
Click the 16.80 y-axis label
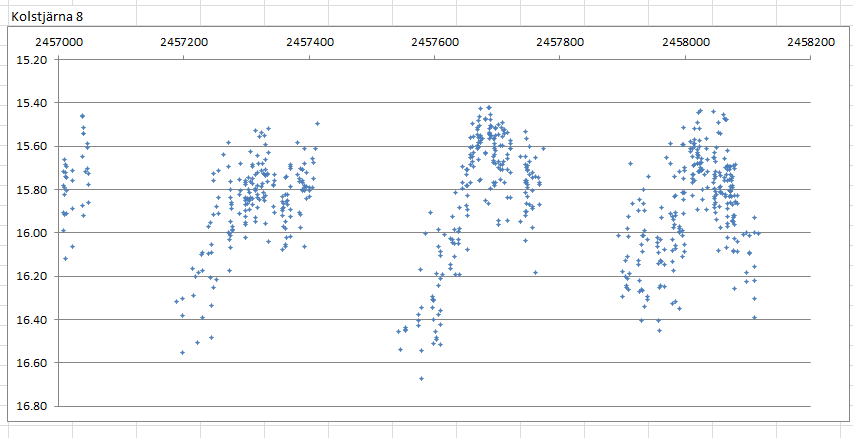pyautogui.click(x=33, y=406)
